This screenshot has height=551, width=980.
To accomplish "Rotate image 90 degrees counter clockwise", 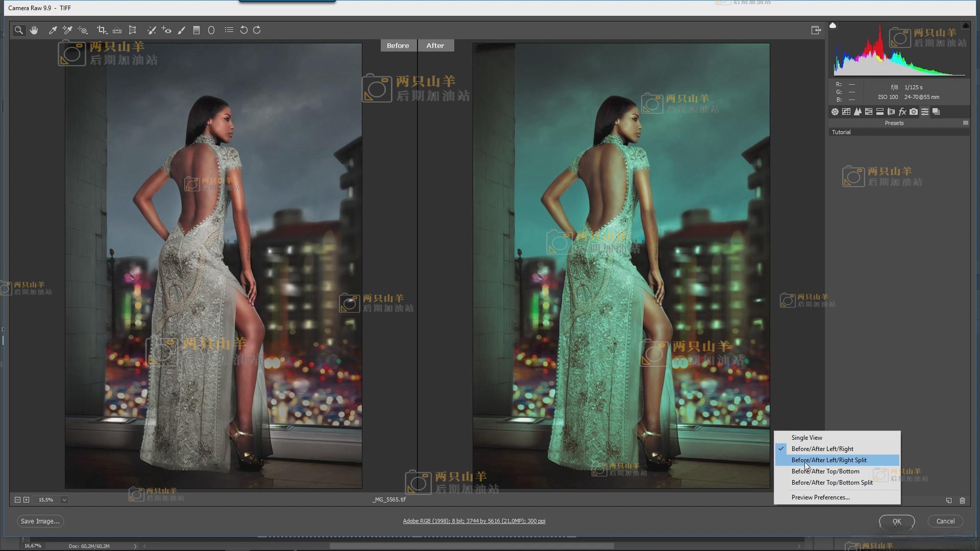I will click(x=244, y=30).
